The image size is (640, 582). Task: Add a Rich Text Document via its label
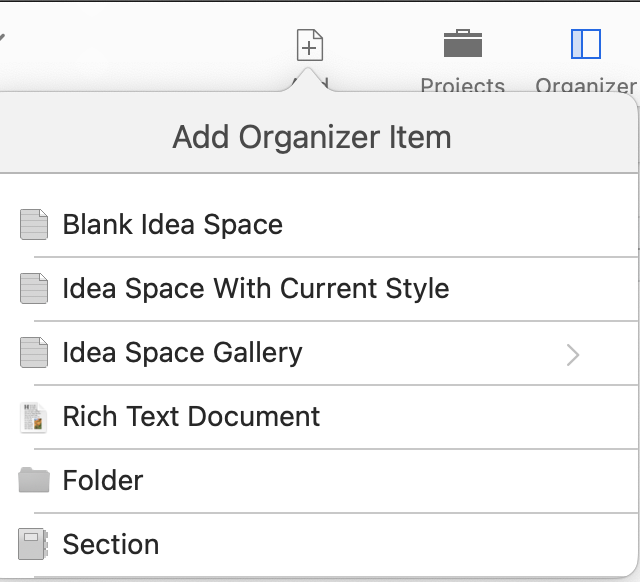coord(191,417)
